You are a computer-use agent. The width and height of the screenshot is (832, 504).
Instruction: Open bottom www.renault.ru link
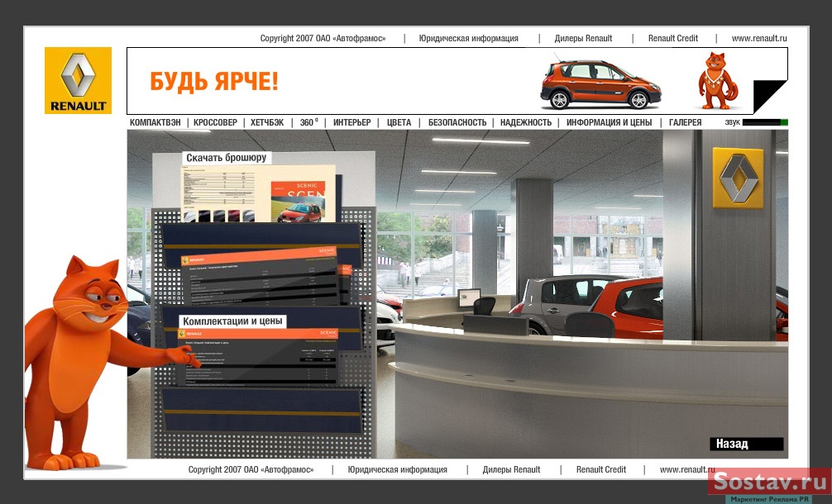(x=687, y=469)
